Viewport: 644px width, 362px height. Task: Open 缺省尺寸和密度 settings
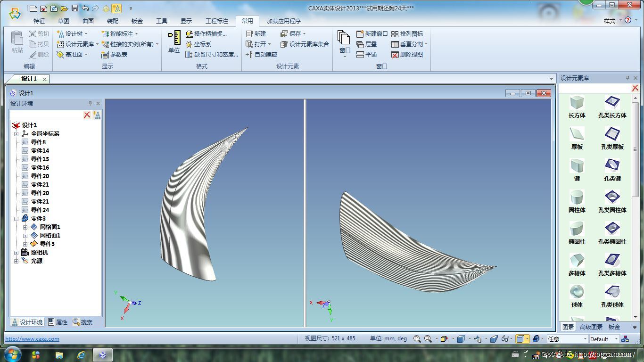[212, 55]
